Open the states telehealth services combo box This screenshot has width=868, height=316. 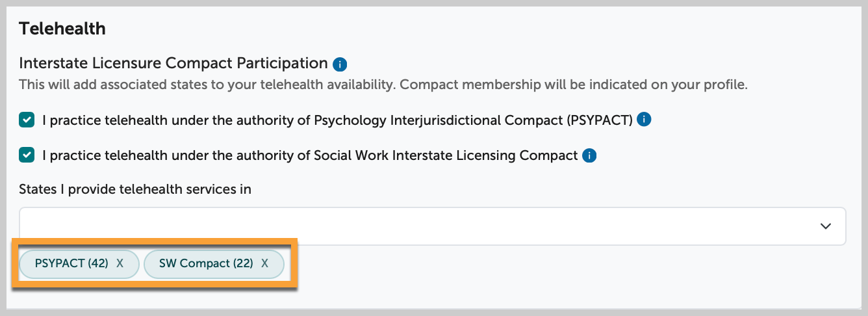coord(433,226)
